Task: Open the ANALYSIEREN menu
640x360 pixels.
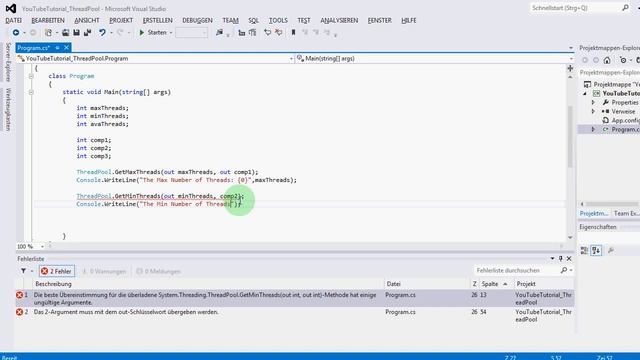Action: [x=339, y=20]
